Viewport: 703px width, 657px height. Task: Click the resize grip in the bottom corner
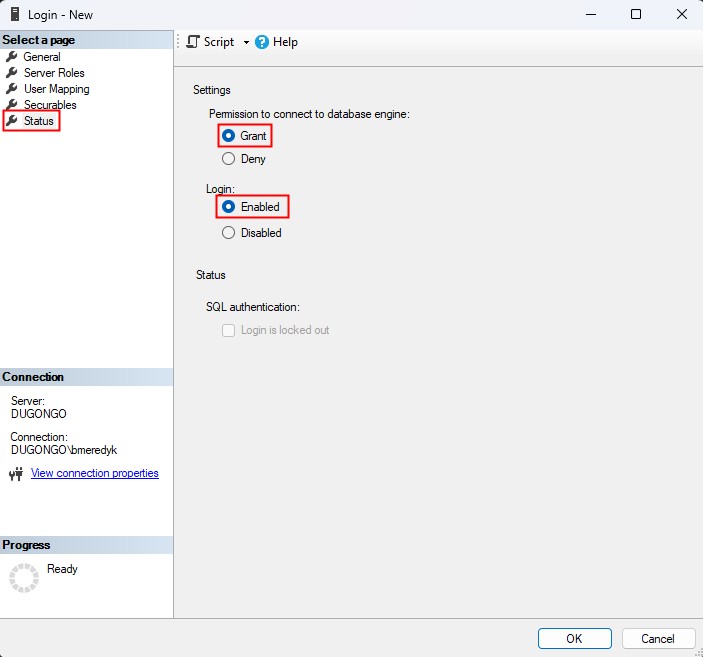click(x=699, y=653)
